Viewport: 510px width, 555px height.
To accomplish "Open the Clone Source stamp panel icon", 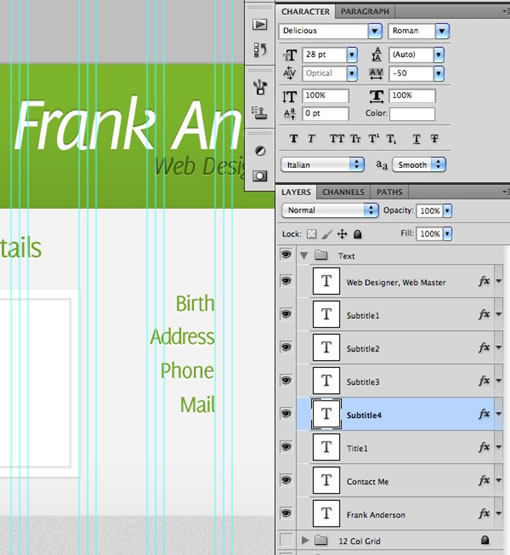I will 259,113.
